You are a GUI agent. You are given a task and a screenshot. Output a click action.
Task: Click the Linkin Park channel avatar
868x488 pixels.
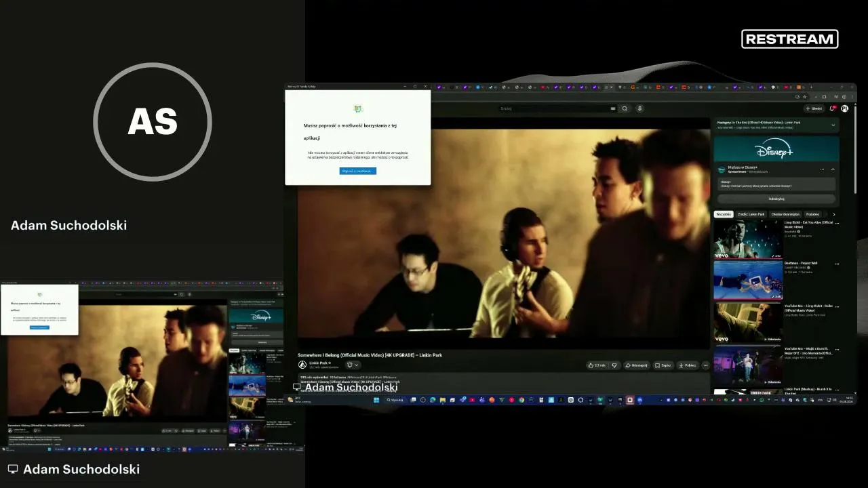(302, 365)
